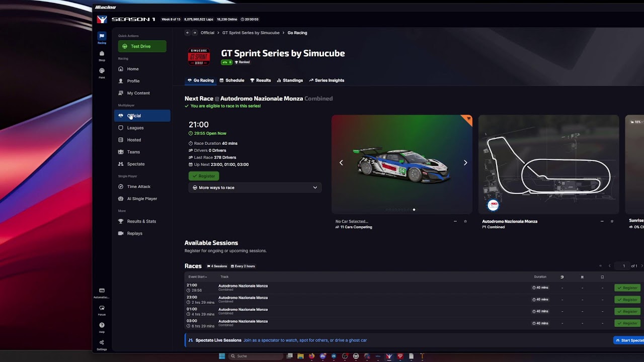Viewport: 644px width, 362px height.
Task: Open the Windows Start menu
Action: 222,356
